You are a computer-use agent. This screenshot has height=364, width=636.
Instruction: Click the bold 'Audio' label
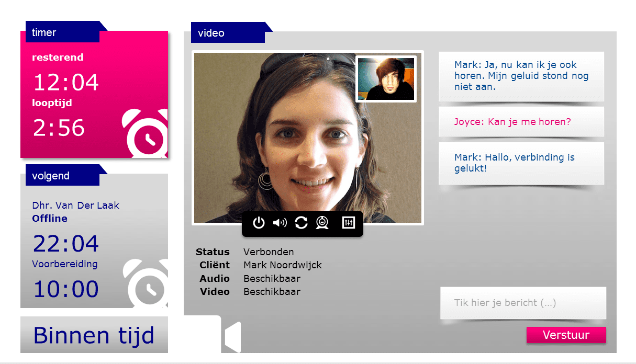pos(215,279)
